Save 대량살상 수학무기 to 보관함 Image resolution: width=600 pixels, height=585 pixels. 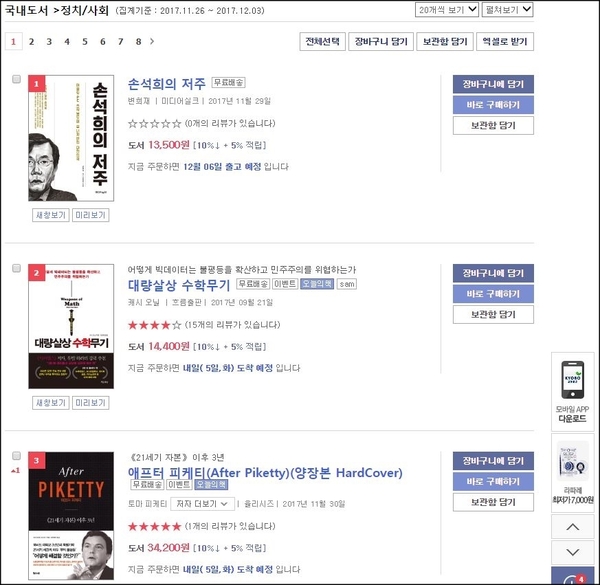(493, 314)
